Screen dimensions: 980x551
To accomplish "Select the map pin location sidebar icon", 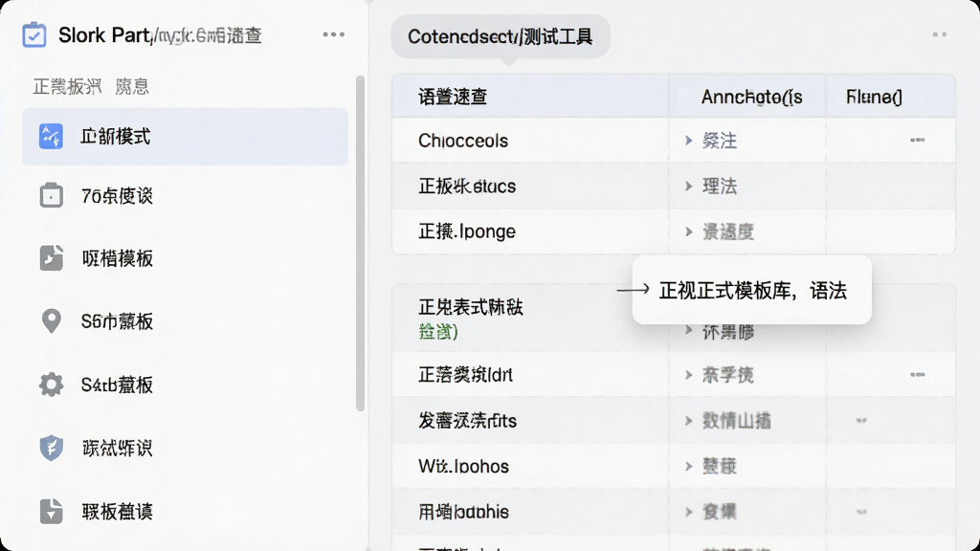I will tap(52, 321).
